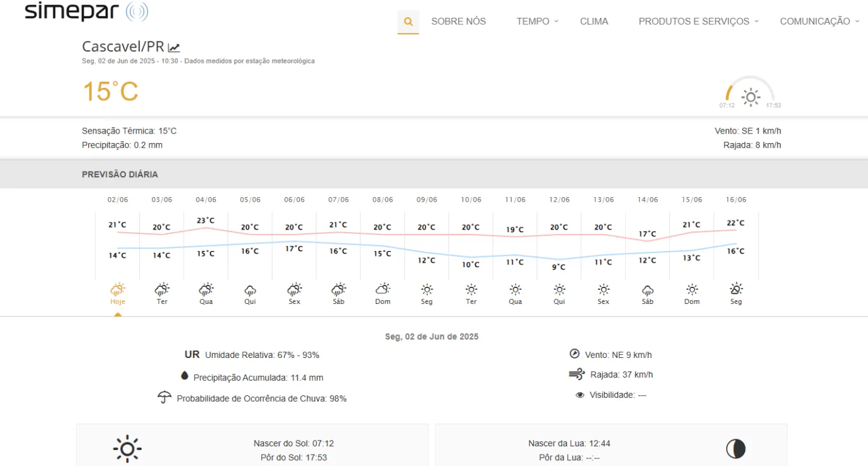Image resolution: width=868 pixels, height=466 pixels.
Task: Click the Seg, 02 de Jun de 2025 heading
Action: 431,336
